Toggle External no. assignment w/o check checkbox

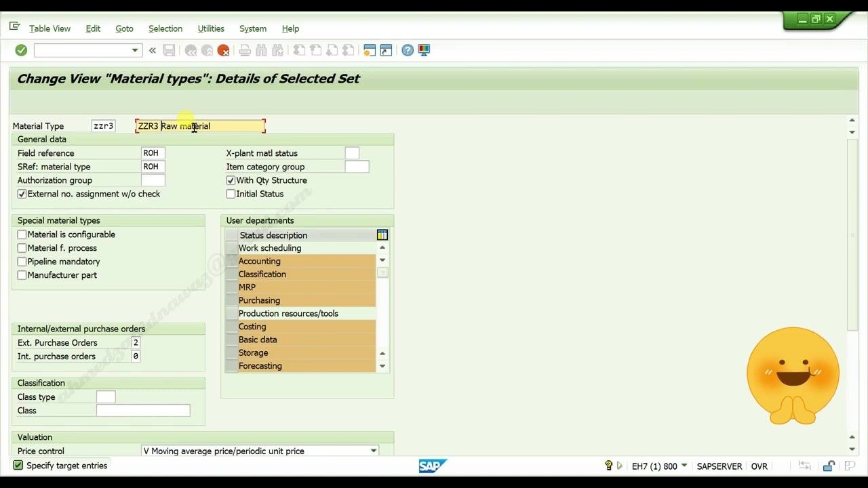[x=22, y=194]
